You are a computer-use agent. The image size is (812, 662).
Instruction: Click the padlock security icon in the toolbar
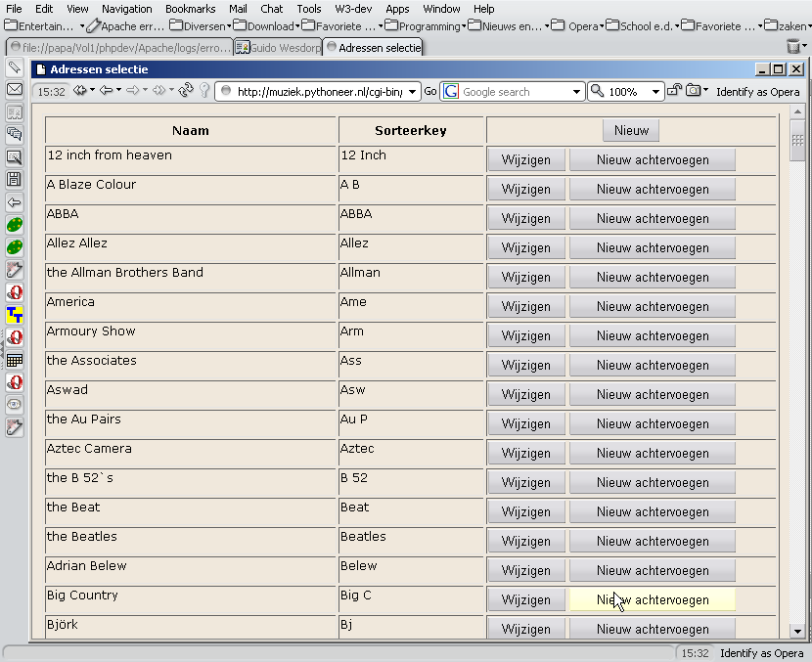tap(674, 91)
